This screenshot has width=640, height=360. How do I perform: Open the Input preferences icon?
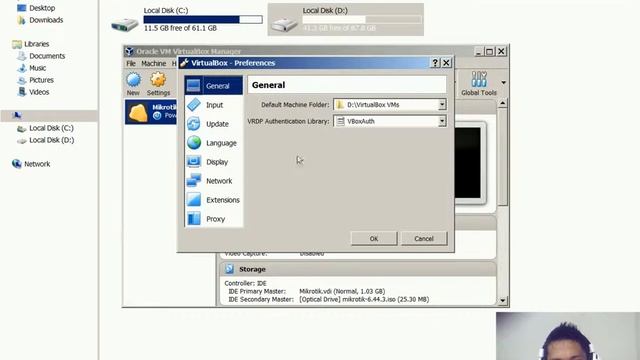pos(194,105)
